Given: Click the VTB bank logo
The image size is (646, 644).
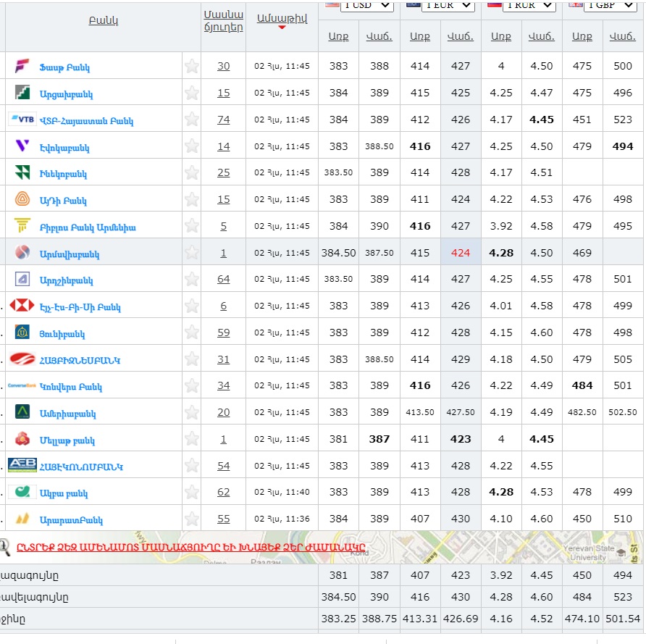Looking at the screenshot, I should tap(22, 120).
